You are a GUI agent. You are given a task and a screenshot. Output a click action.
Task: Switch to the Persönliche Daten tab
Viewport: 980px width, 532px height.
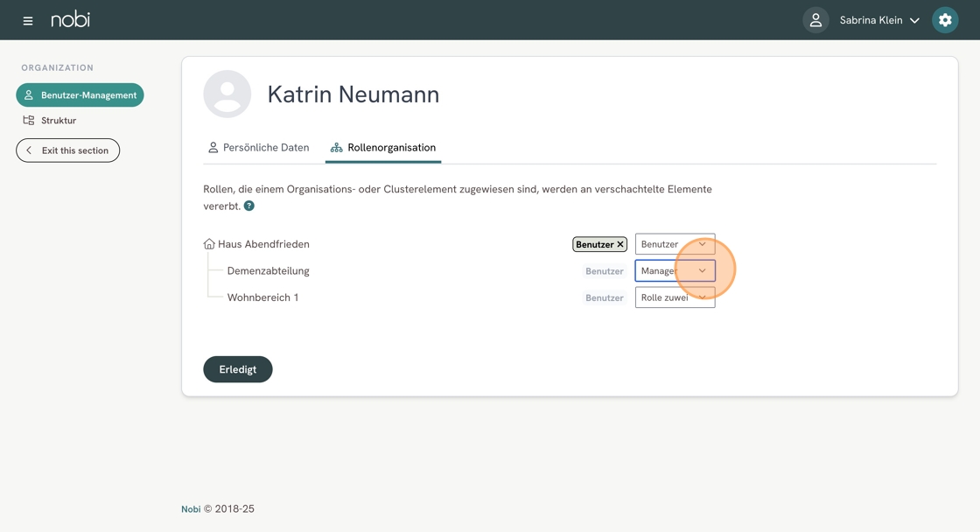click(x=258, y=148)
